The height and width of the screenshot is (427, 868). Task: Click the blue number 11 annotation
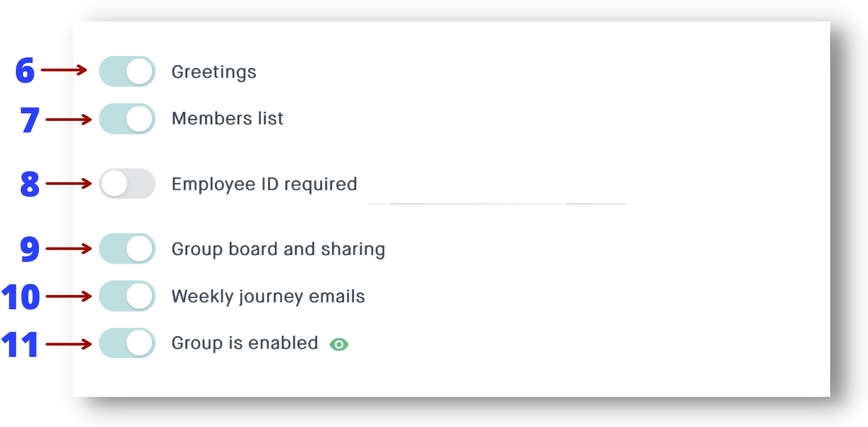(x=20, y=345)
